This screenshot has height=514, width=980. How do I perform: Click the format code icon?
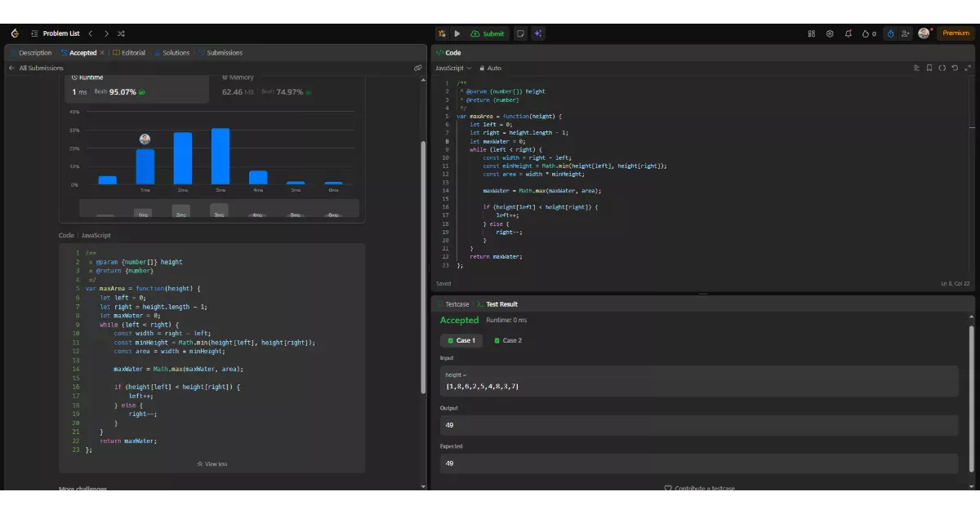coord(916,69)
